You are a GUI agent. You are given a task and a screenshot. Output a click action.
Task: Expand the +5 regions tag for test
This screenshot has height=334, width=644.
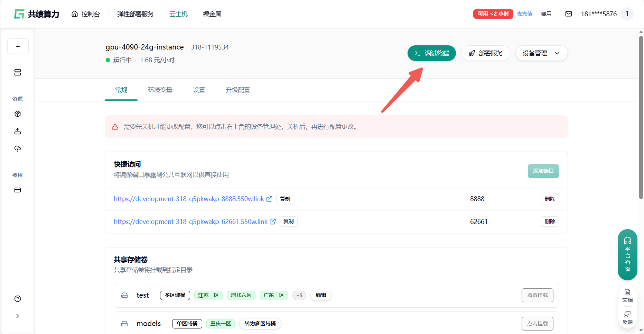299,295
